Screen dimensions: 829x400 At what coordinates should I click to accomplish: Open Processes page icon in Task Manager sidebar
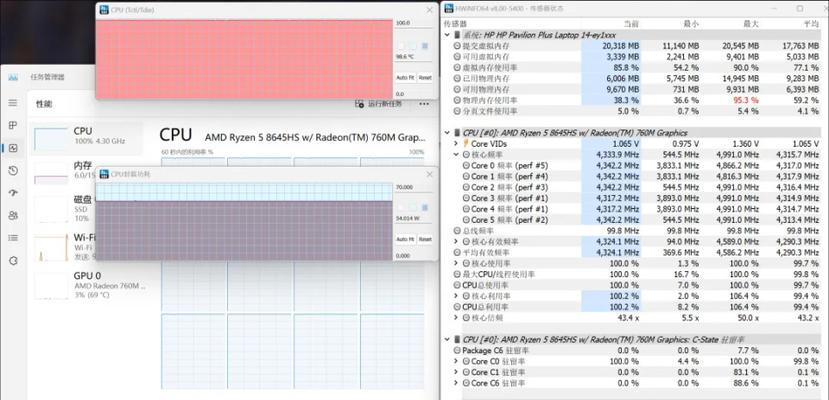tap(13, 125)
